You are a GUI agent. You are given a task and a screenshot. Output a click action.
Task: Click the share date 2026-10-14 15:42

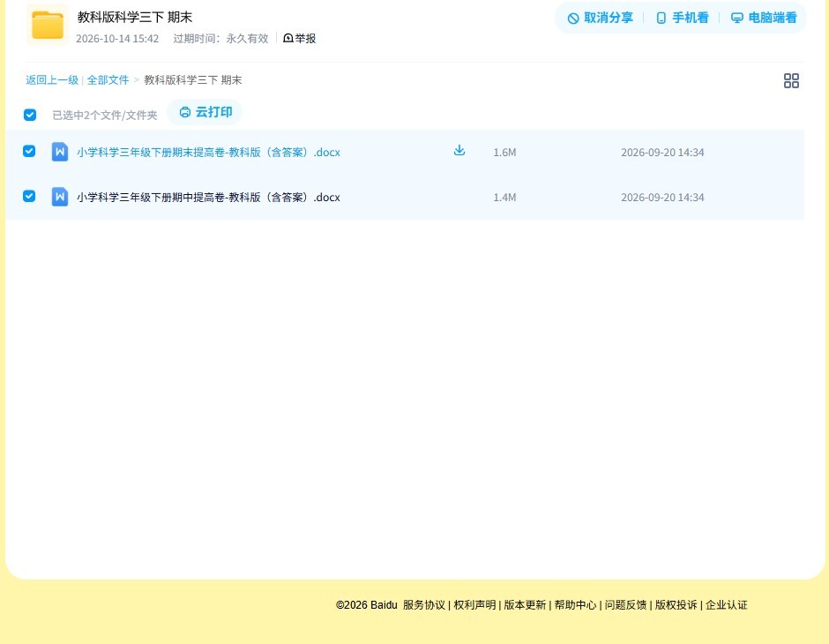click(x=117, y=39)
